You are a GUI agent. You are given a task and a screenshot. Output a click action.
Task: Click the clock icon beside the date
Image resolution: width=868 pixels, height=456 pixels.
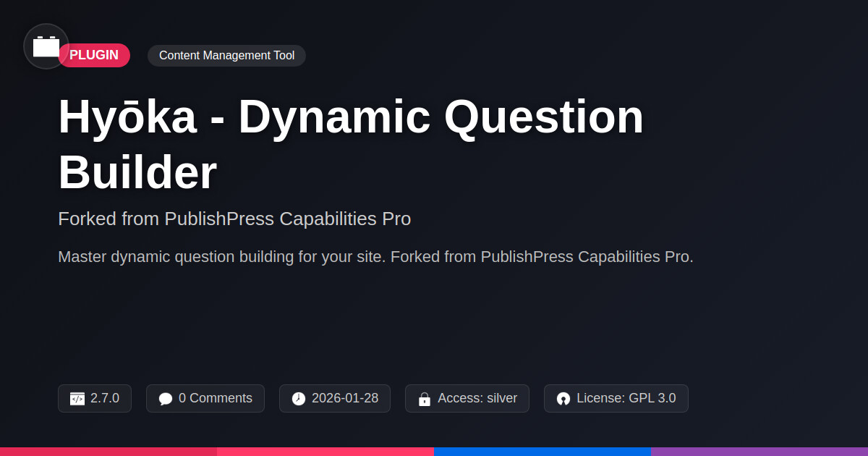pyautogui.click(x=299, y=399)
